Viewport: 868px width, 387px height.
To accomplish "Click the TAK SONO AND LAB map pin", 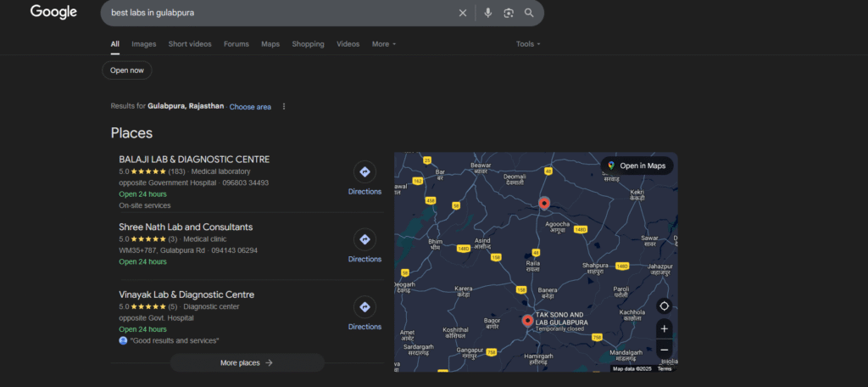I will point(527,321).
